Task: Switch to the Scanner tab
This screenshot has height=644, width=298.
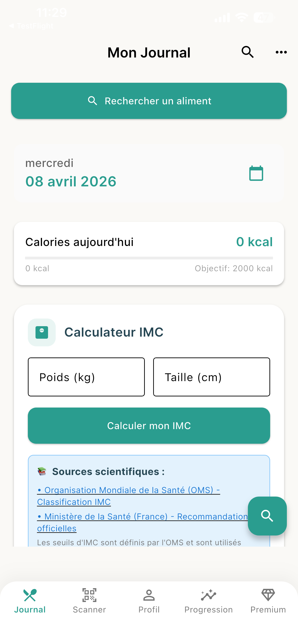Action: point(89,600)
